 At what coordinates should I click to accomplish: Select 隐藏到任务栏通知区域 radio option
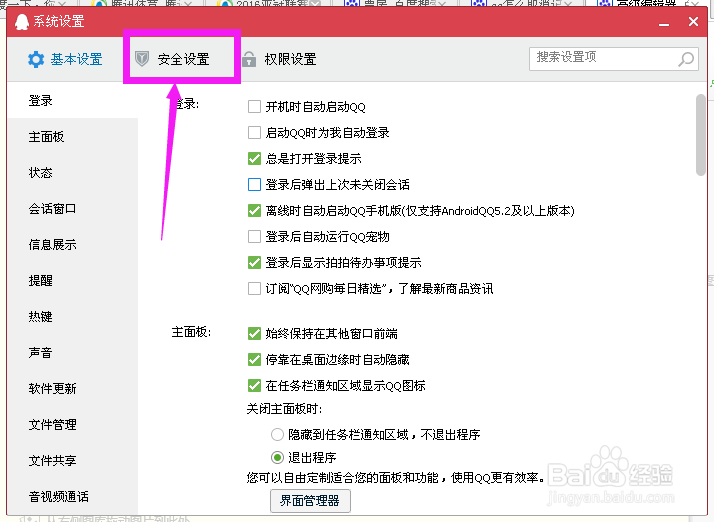pos(277,435)
